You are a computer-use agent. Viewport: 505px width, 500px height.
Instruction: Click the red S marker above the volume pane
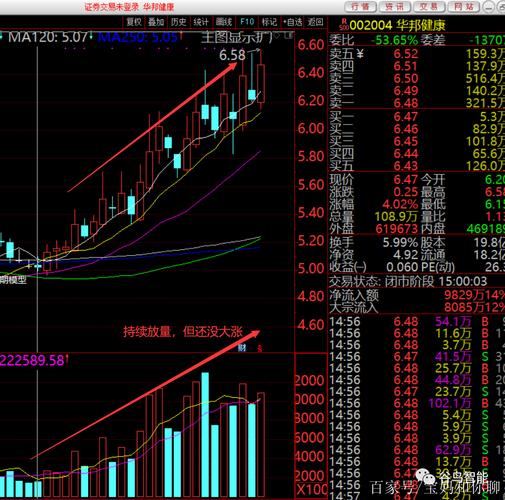coord(260,349)
